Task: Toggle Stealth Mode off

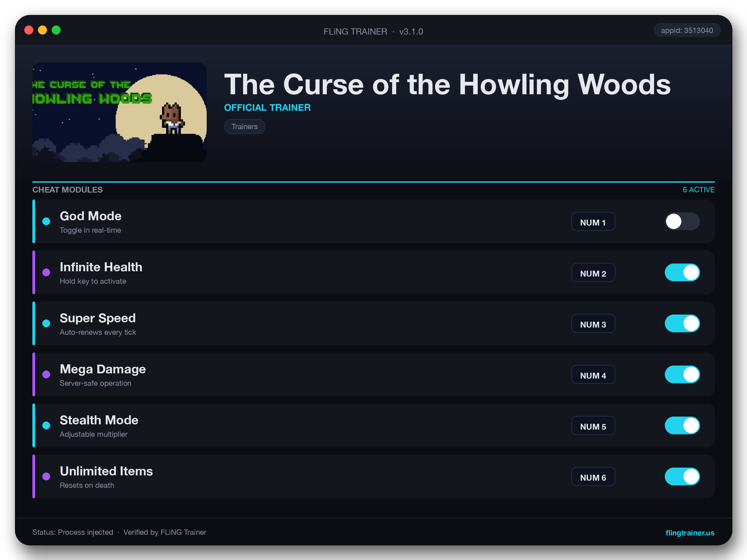Action: click(682, 425)
